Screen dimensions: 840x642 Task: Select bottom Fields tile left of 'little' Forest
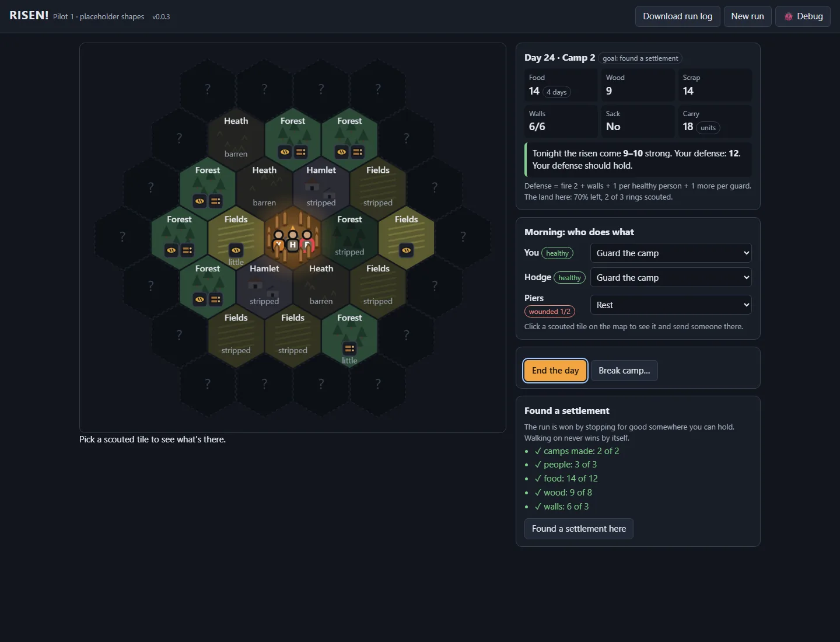293,334
